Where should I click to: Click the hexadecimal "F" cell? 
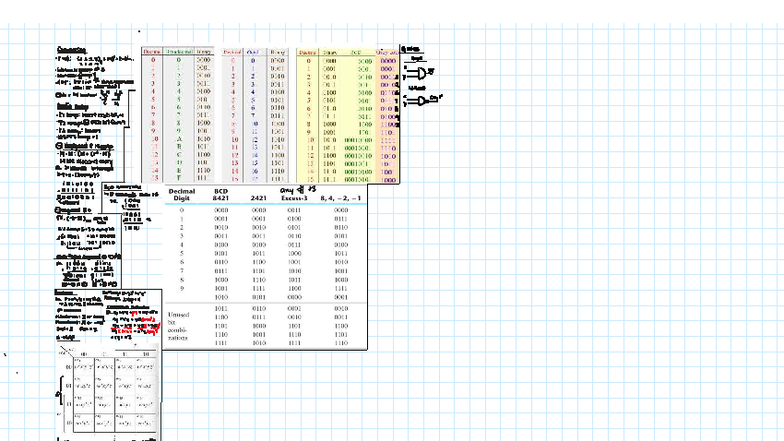(178, 178)
